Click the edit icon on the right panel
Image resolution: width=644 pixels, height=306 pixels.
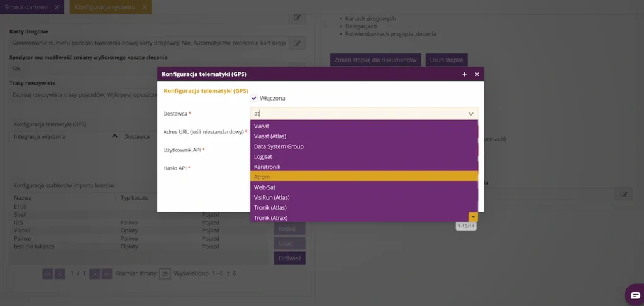coord(623,194)
